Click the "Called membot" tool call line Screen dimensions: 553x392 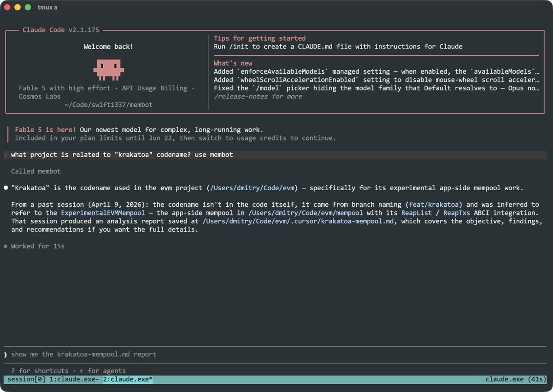click(x=36, y=171)
